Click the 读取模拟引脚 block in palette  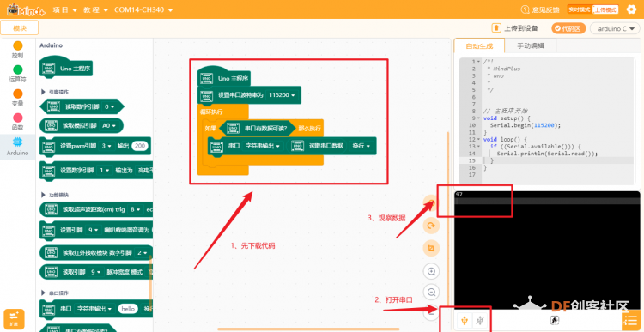82,125
